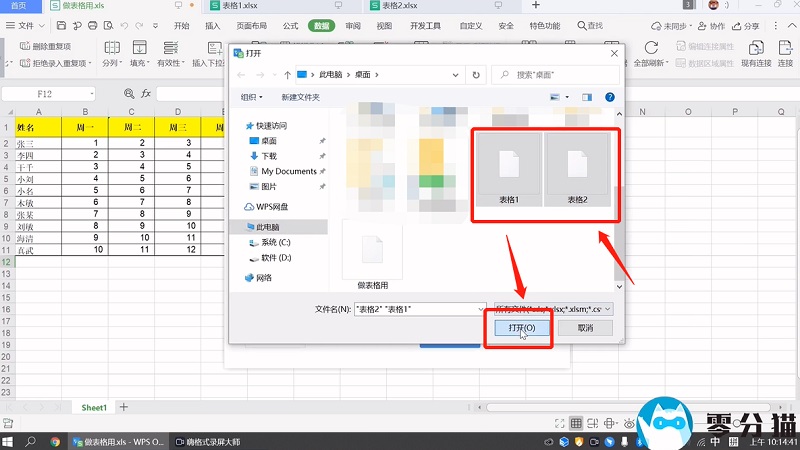Toggle the preview pane icon in dialog
Viewport: 800px width, 450px height.
point(587,97)
